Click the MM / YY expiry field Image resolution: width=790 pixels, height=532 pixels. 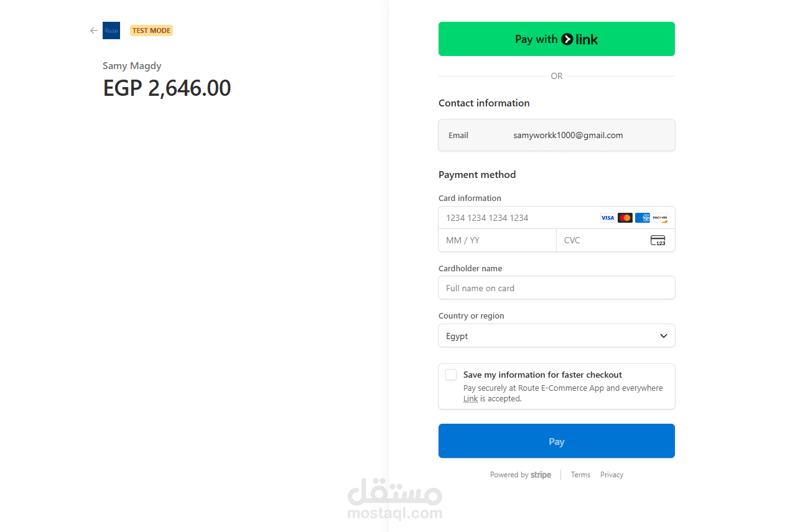tap(497, 241)
